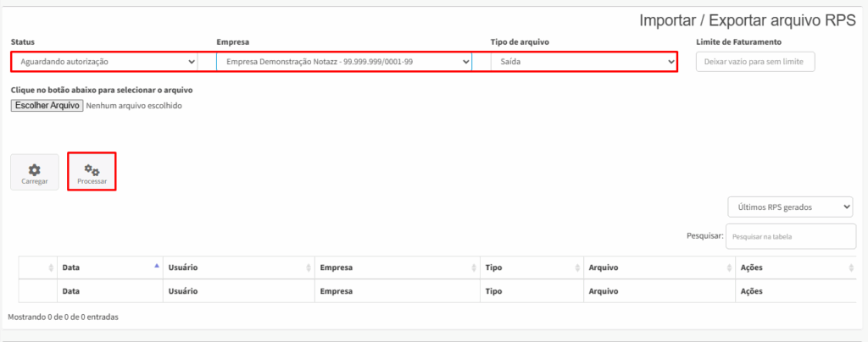This screenshot has height=342, width=868.
Task: Click the 'Empresa' table header label
Action: pyautogui.click(x=337, y=268)
